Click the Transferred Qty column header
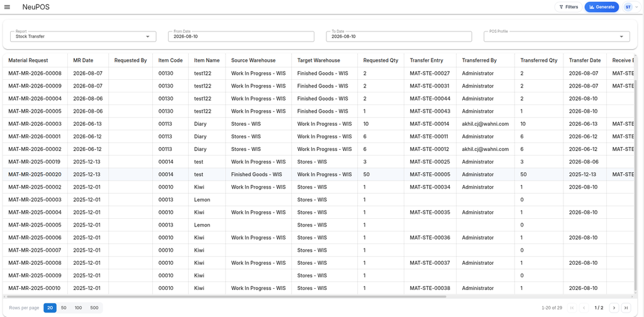This screenshot has height=317, width=644. click(x=539, y=60)
